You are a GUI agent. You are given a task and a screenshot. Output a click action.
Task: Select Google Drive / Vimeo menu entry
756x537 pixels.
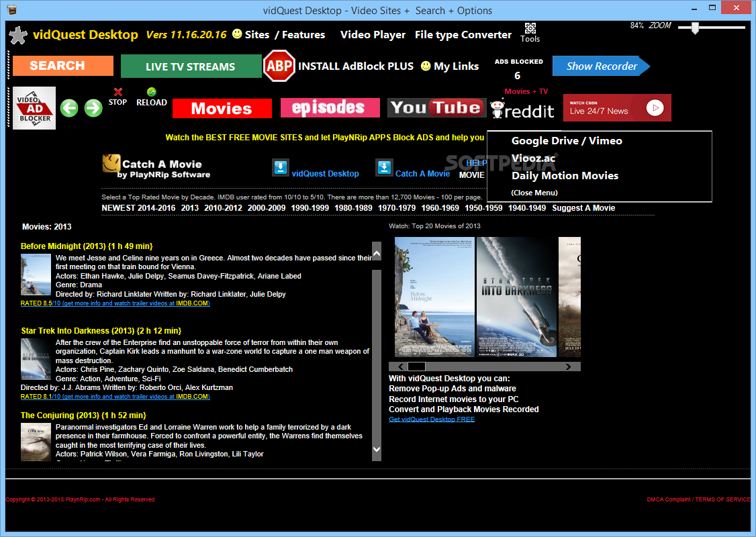(567, 141)
